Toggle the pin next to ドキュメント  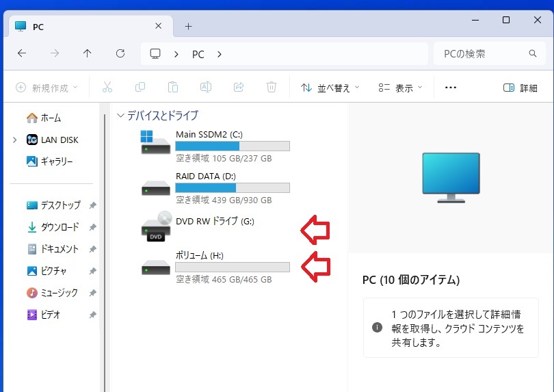(92, 249)
